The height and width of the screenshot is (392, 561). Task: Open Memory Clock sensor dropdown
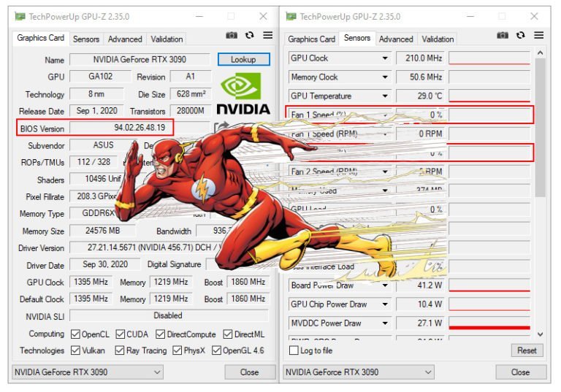coord(385,77)
